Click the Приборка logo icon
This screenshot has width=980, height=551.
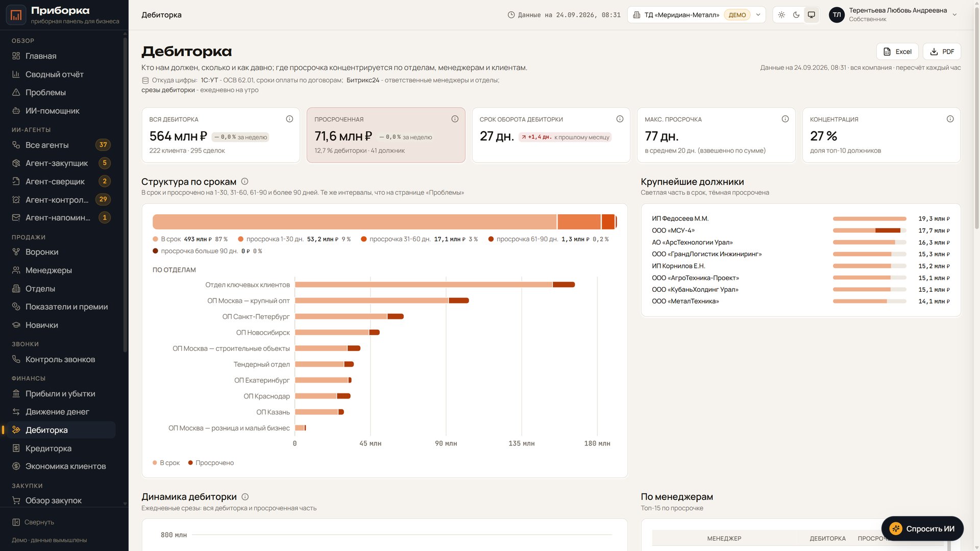point(16,15)
